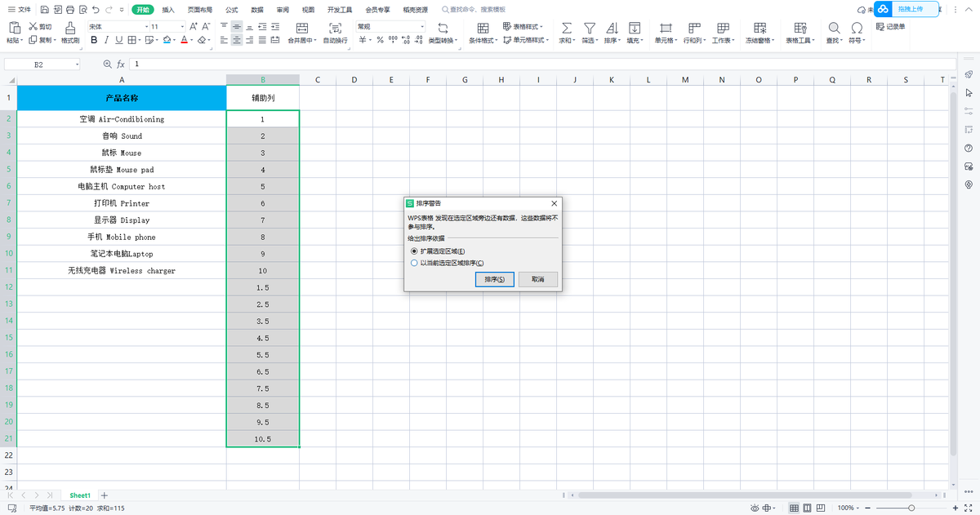Toggle the Italic formatting button

[x=107, y=39]
